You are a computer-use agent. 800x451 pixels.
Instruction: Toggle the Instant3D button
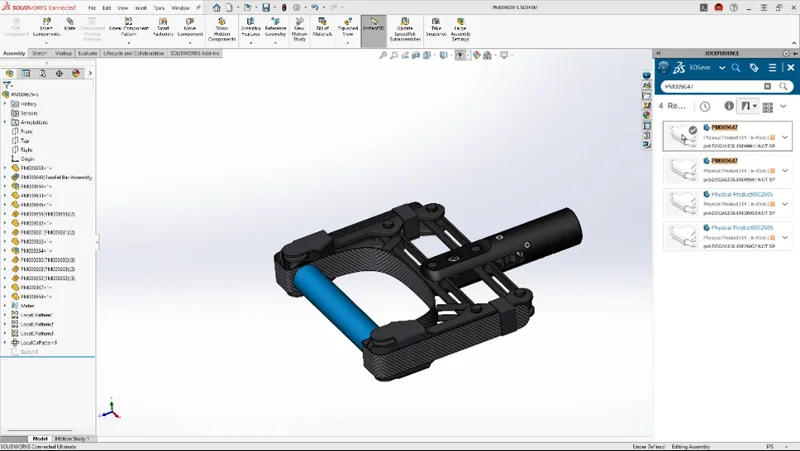[373, 27]
